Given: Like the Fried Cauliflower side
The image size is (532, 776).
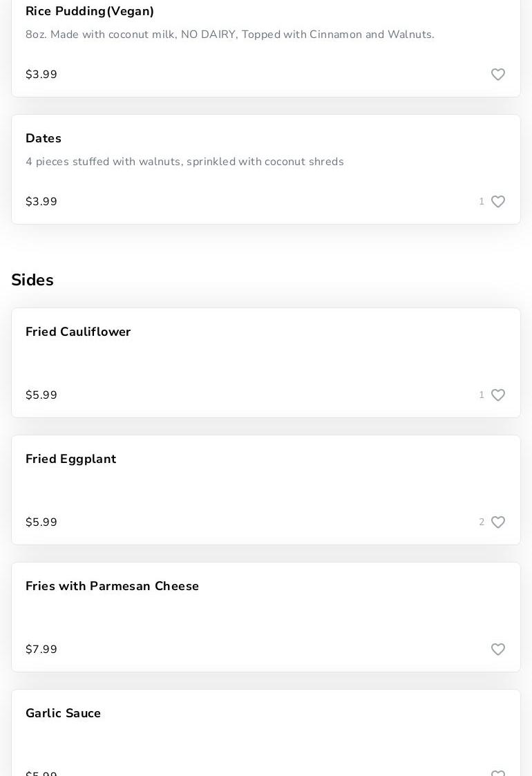Looking at the screenshot, I should point(498,395).
